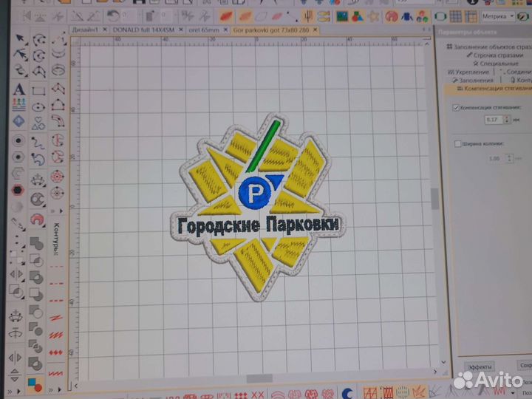
Task: Show grid icon in view toolbar
Action: pyautogui.click(x=455, y=16)
